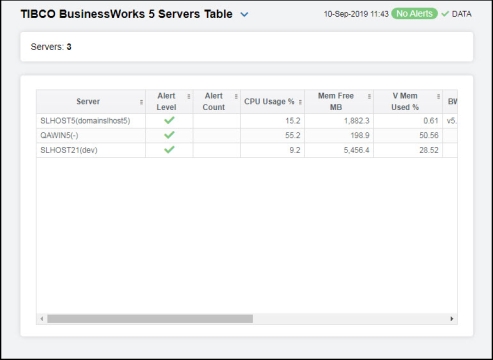Sort by the Server column header
Viewport: 493px width, 360px height.
(x=88, y=102)
